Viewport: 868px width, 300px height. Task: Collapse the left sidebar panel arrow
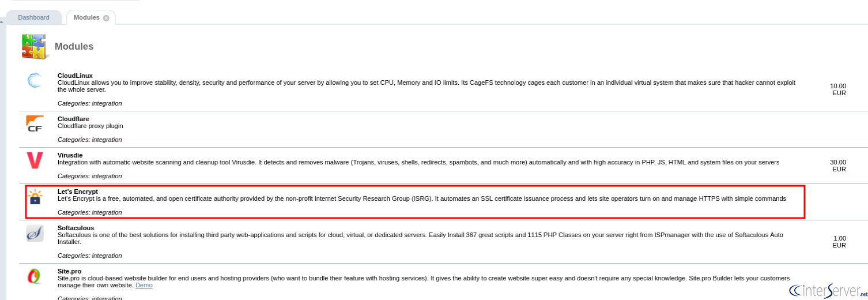click(2, 21)
